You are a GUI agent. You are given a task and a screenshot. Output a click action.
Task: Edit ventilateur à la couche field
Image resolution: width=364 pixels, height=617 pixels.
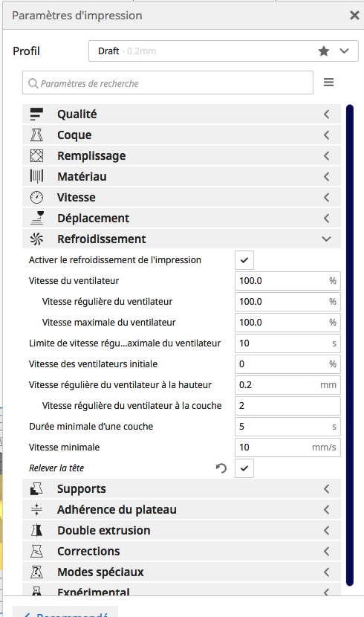pos(287,406)
